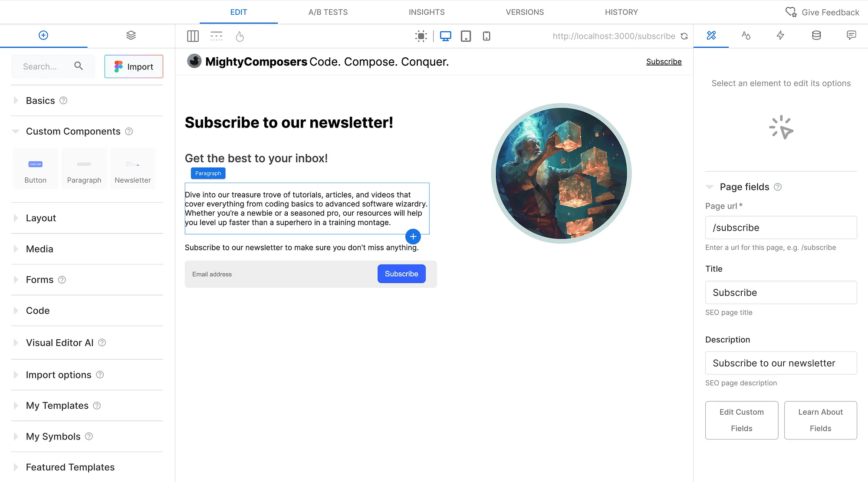
Task: Click the Subscribe button in header
Action: click(x=663, y=61)
